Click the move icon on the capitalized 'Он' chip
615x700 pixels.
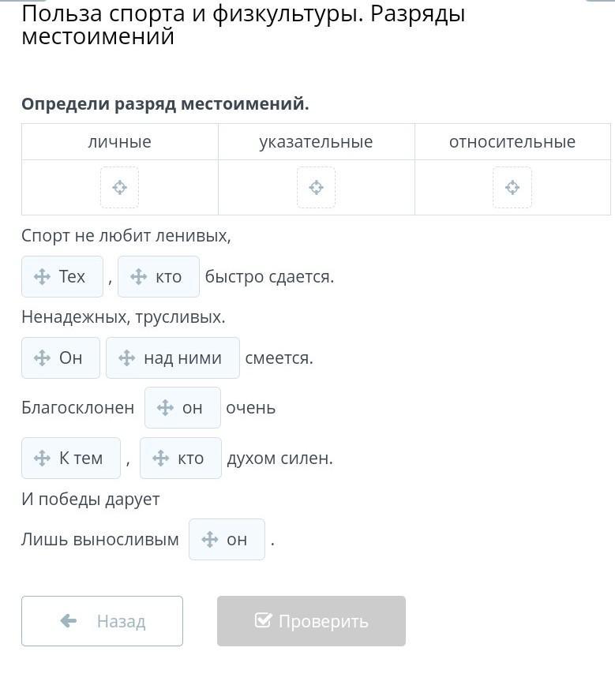[42, 358]
